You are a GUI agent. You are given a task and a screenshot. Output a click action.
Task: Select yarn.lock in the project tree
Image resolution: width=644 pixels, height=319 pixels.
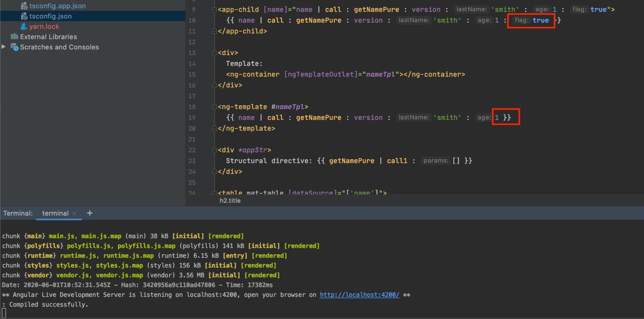tap(44, 26)
